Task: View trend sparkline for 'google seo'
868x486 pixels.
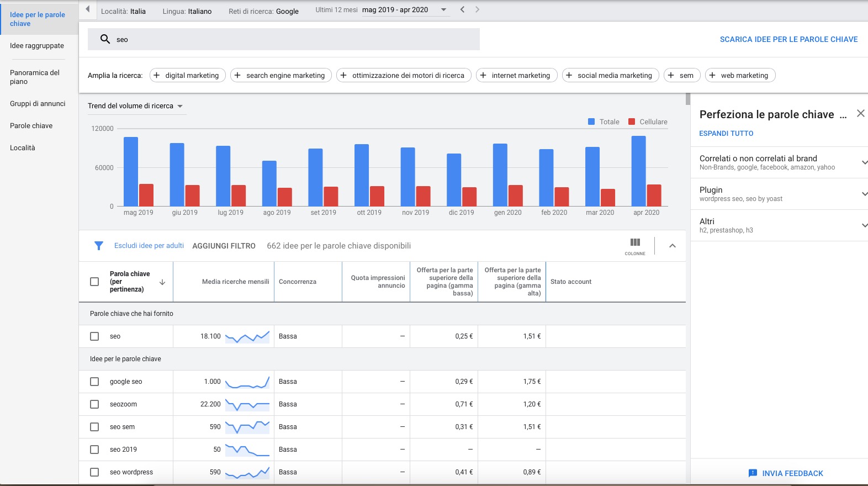Action: pos(247,382)
